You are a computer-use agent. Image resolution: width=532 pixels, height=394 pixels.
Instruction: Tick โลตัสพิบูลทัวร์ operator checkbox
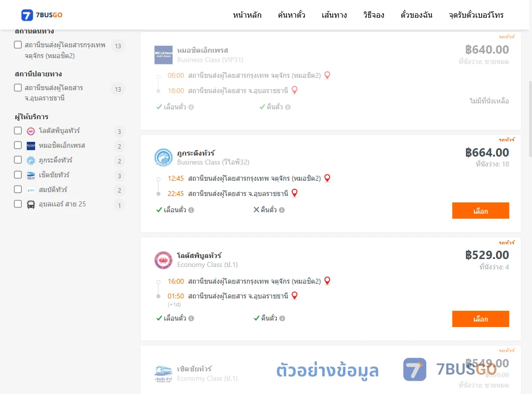tap(18, 131)
